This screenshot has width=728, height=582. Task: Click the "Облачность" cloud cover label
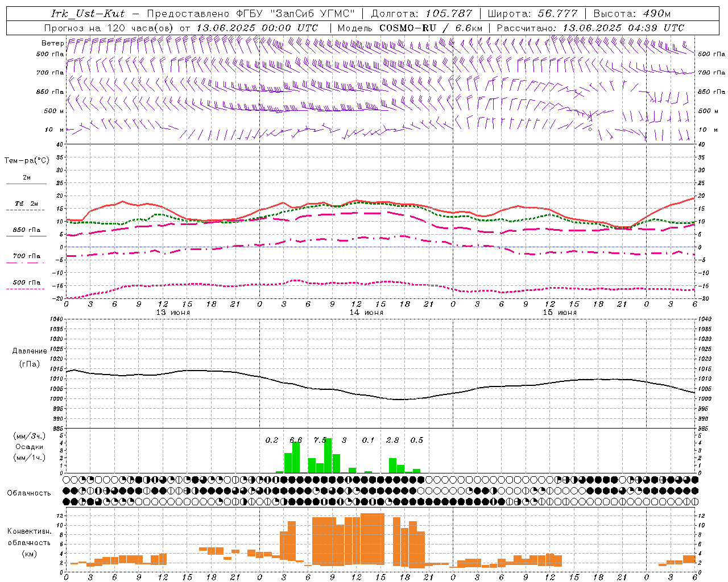pos(29,493)
